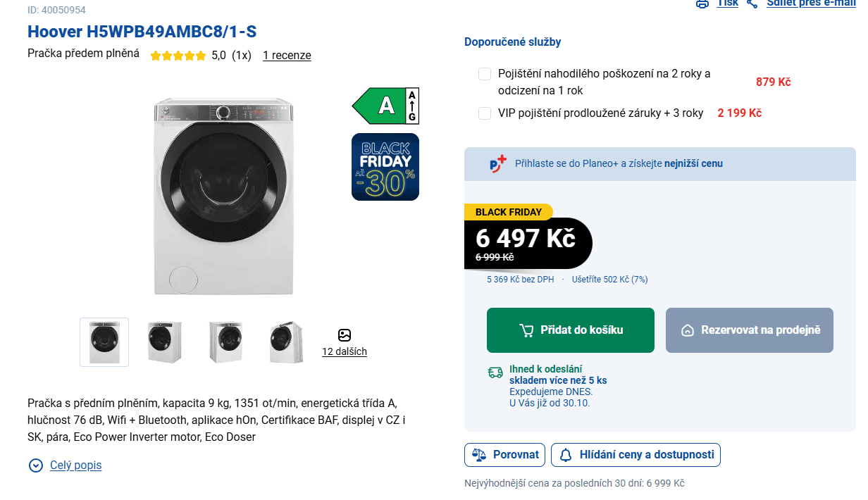Click the Přidat do košíku button
868x500 pixels.
tap(570, 330)
